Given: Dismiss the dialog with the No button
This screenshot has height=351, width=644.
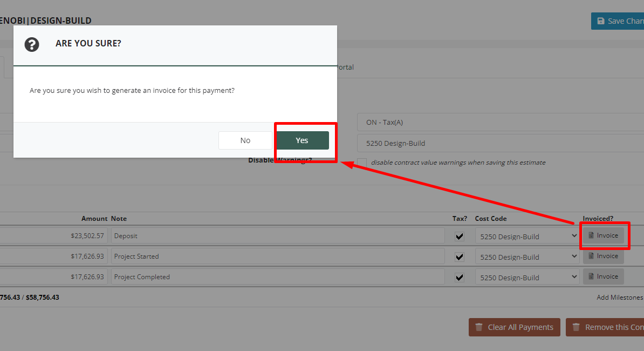Looking at the screenshot, I should tap(245, 140).
